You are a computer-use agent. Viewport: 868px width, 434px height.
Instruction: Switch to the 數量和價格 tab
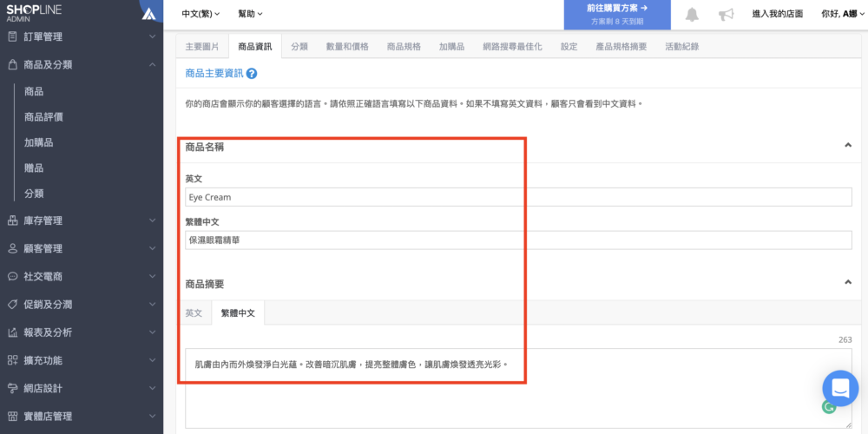tap(347, 47)
